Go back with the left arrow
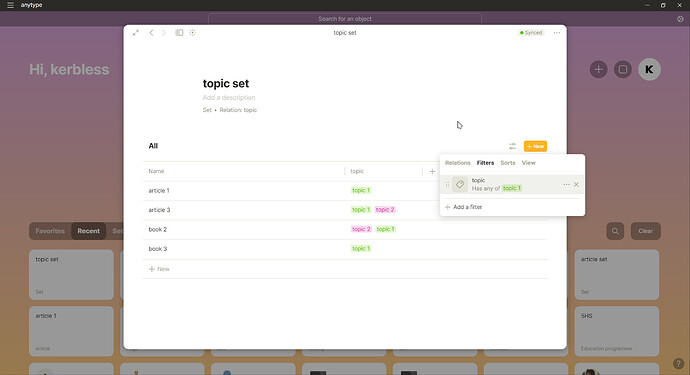The height and width of the screenshot is (375, 690). click(x=151, y=33)
